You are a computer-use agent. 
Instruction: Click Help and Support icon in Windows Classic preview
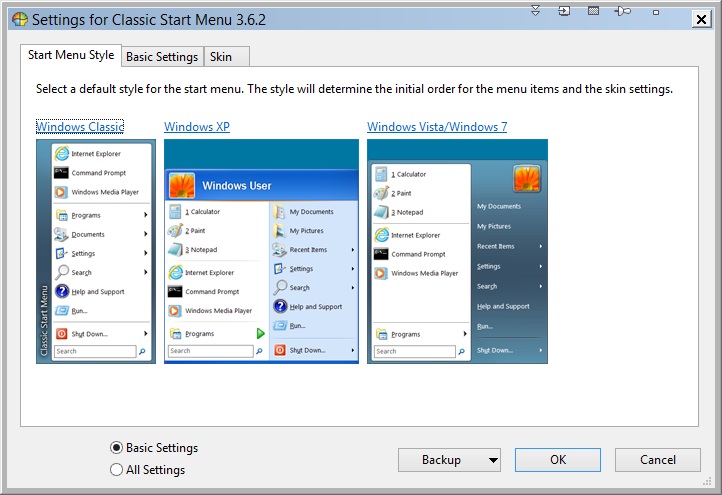62,291
